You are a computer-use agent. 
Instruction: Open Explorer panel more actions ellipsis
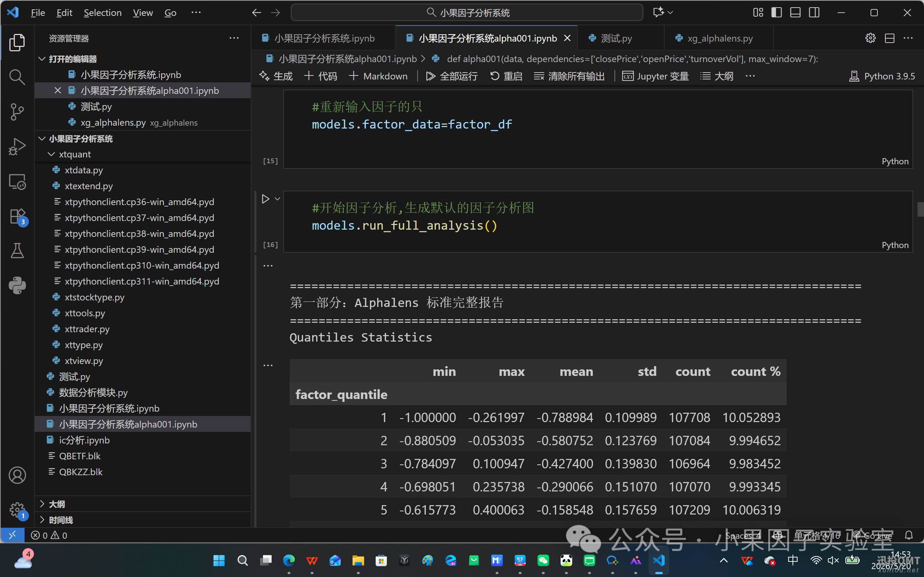pyautogui.click(x=234, y=38)
